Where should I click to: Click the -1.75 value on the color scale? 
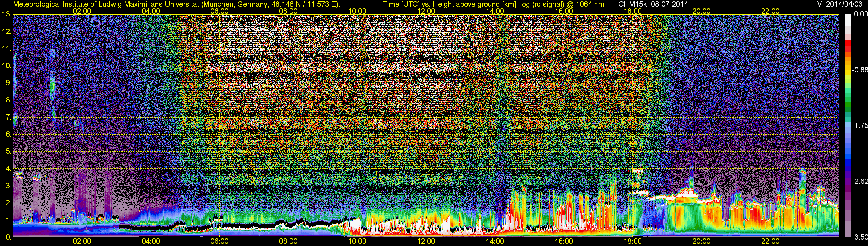click(x=860, y=126)
